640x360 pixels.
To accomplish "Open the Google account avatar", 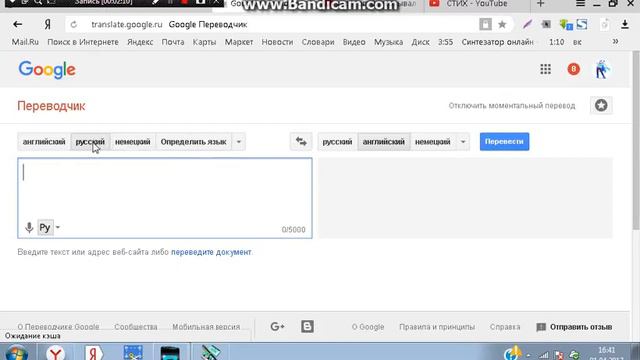I will [x=602, y=69].
